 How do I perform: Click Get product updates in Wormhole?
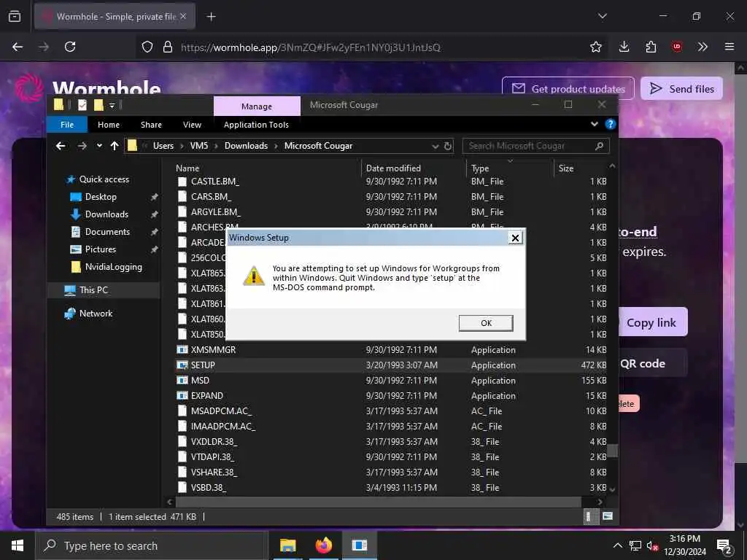coord(568,88)
